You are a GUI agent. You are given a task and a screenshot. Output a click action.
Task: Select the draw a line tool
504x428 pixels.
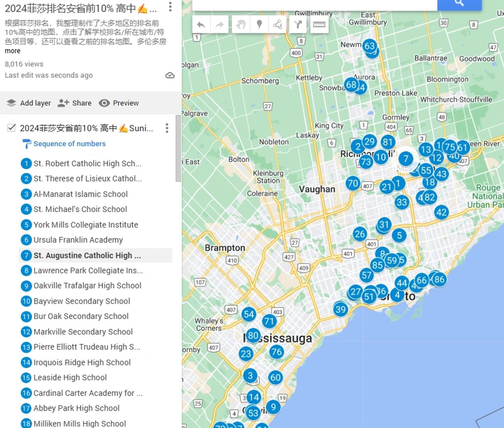tap(278, 25)
